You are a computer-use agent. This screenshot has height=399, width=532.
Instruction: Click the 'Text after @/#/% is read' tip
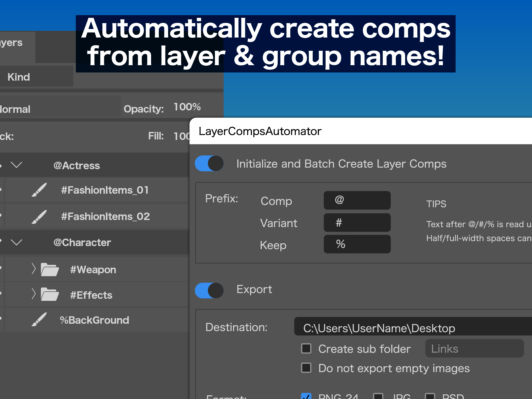[x=479, y=224]
